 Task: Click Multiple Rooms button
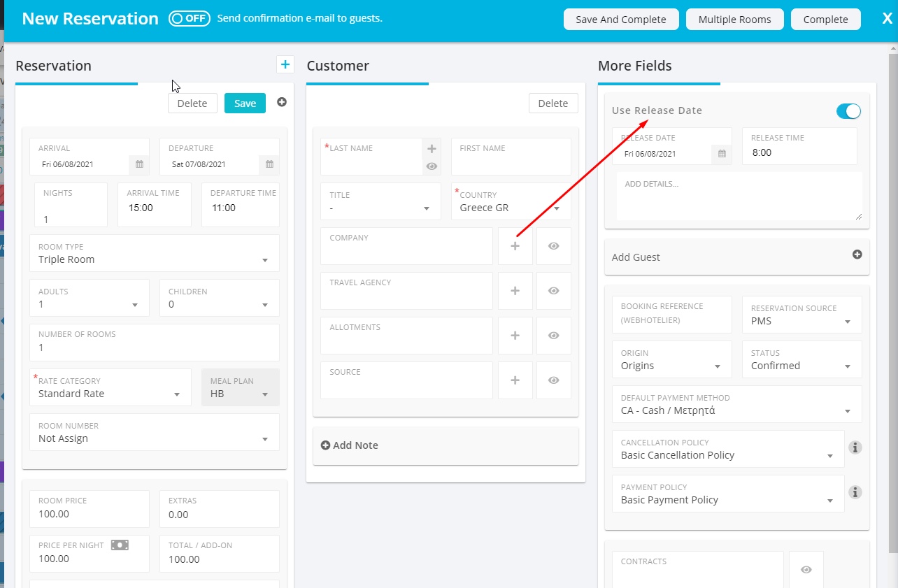[x=735, y=19]
